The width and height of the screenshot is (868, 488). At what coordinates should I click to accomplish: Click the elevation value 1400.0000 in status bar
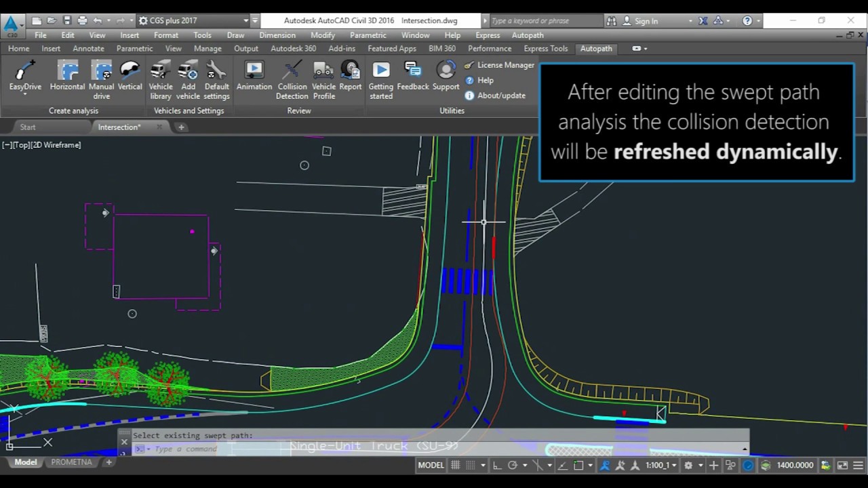795,466
